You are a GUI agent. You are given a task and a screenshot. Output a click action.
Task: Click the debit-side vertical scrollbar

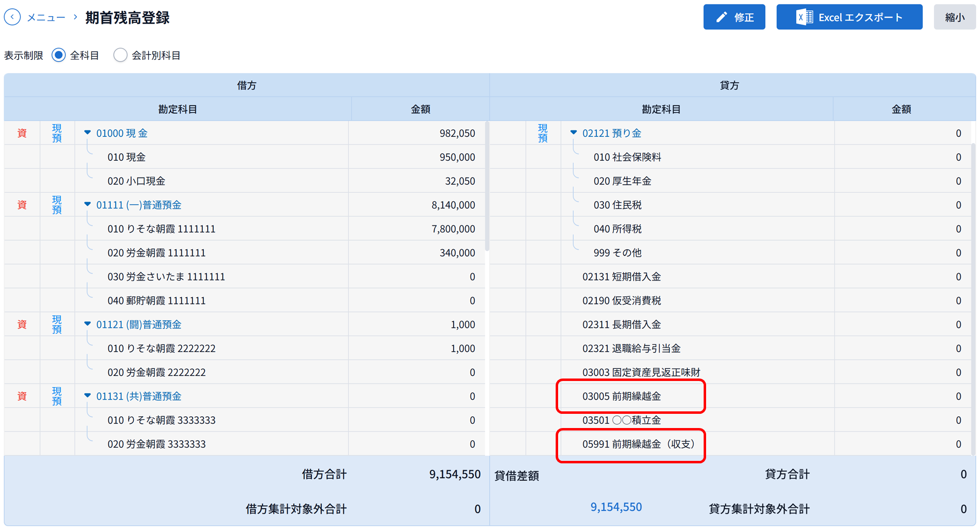[487, 186]
